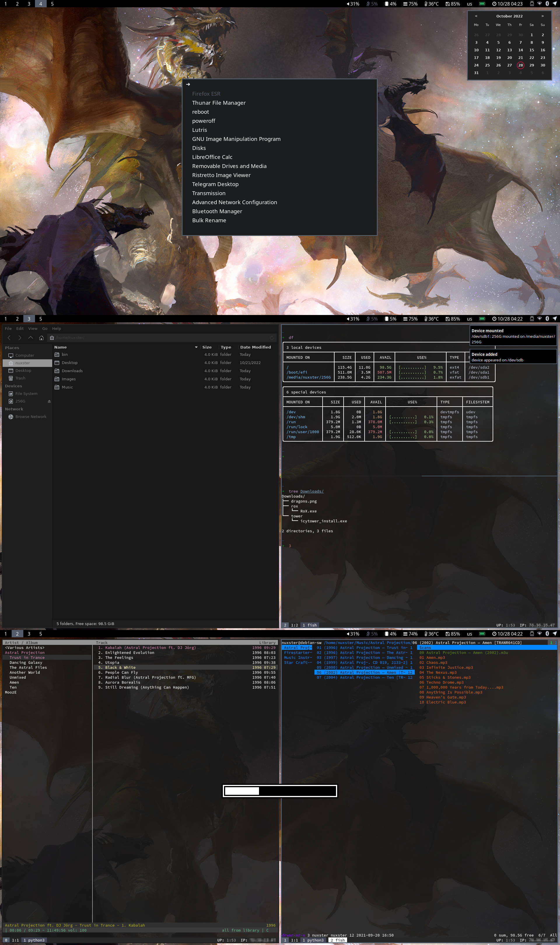Screen dimensions: 560x945
Task: Select October 28 in the calendar
Action: click(x=520, y=65)
